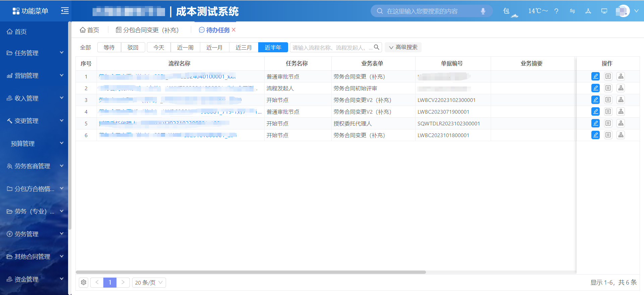644x295 pixels.
Task: Click the table settings gear icon
Action: [x=84, y=283]
